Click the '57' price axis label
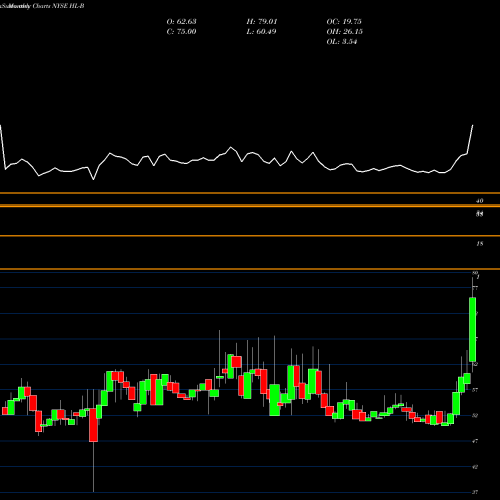500x500 pixels. click(475, 390)
